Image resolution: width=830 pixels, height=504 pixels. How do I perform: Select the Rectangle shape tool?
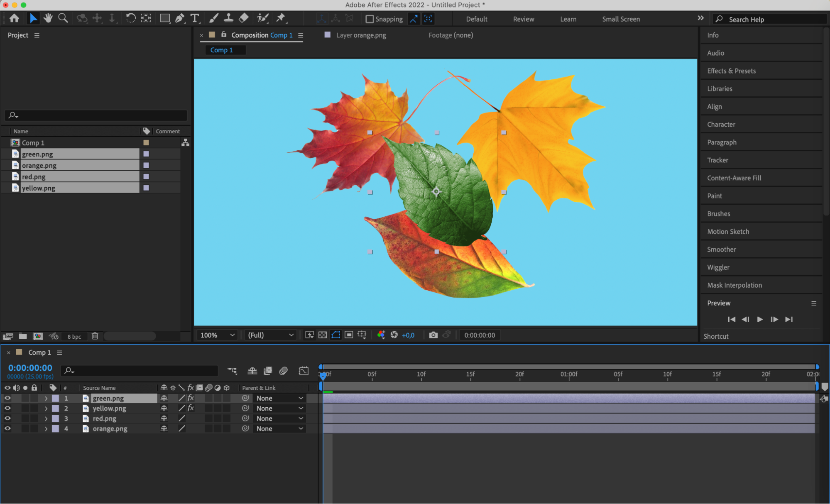click(165, 18)
